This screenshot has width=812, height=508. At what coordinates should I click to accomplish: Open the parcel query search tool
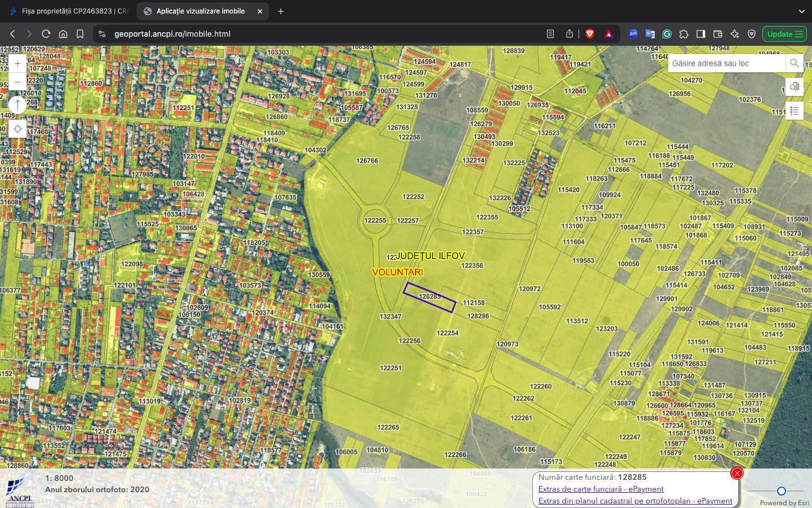tap(794, 87)
